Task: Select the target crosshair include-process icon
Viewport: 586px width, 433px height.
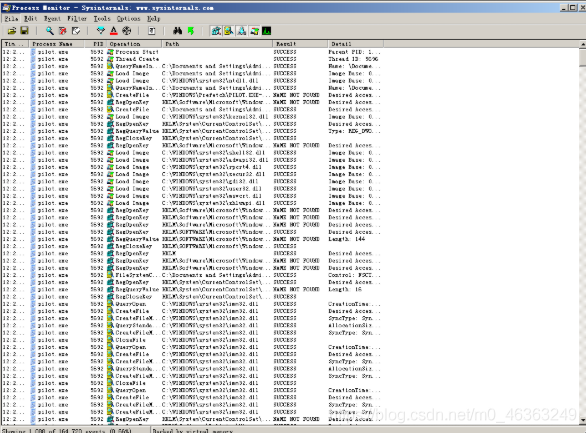Action: coord(127,31)
